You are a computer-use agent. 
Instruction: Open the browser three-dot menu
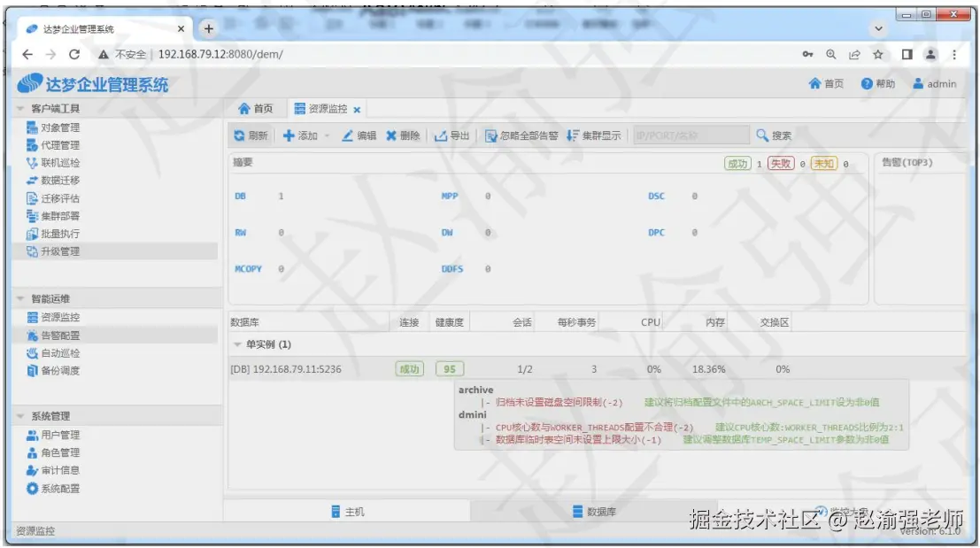click(954, 54)
